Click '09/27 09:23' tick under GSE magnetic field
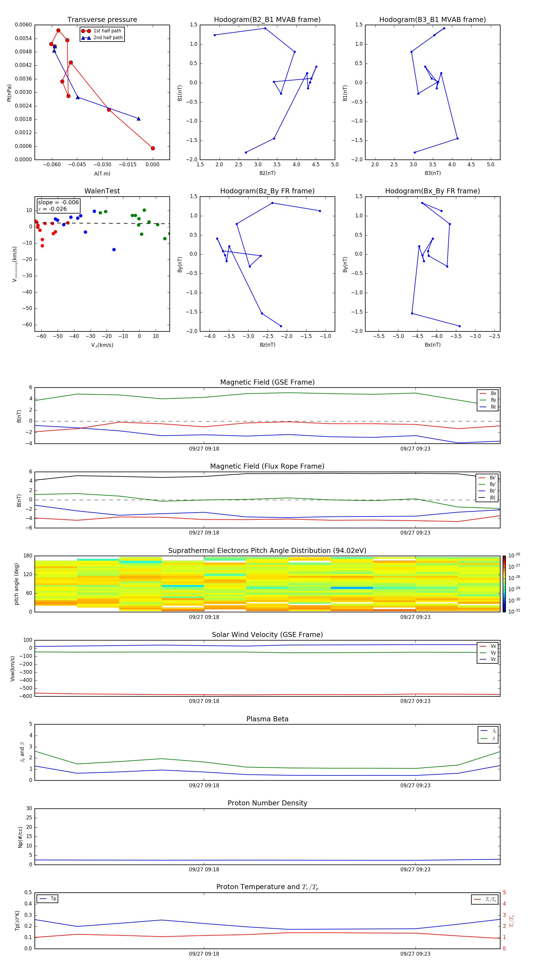Image resolution: width=535 pixels, height=980 pixels. [x=416, y=449]
